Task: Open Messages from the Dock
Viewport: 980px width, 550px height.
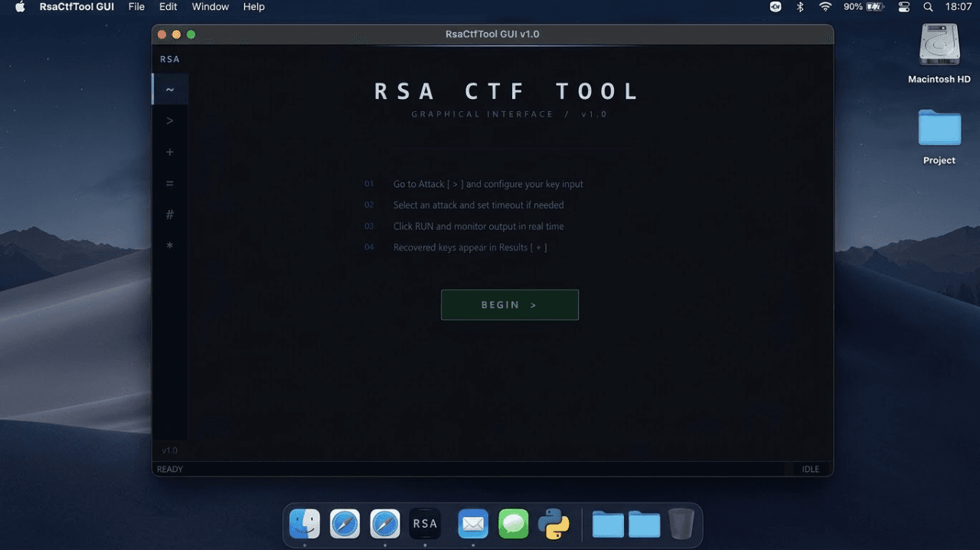Action: [x=513, y=524]
